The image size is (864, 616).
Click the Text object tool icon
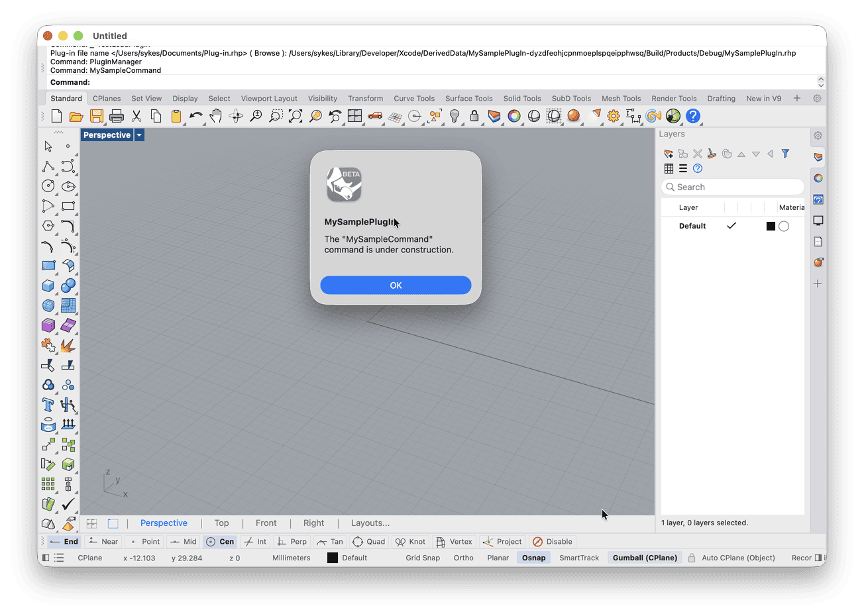click(48, 405)
